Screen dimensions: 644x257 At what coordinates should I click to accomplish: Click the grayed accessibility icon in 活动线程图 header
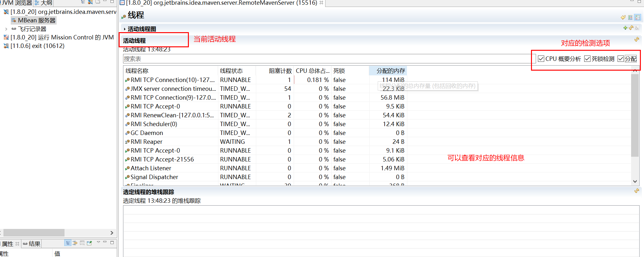(x=637, y=28)
